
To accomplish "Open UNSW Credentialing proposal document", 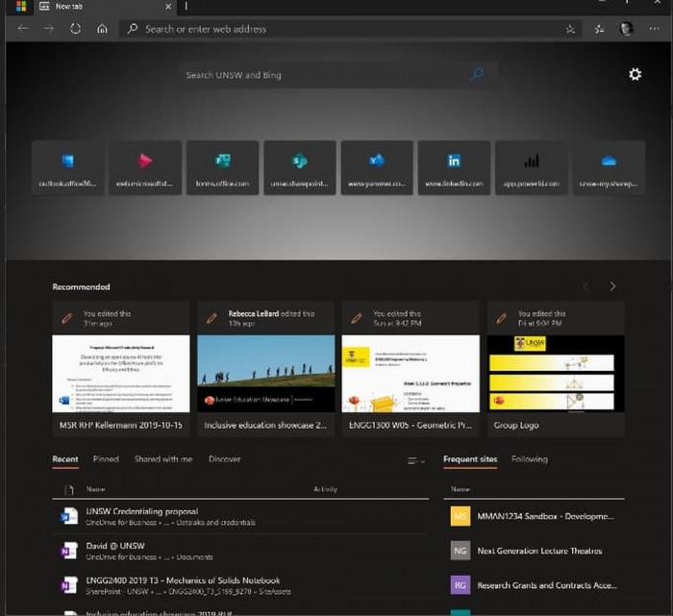I will [142, 512].
